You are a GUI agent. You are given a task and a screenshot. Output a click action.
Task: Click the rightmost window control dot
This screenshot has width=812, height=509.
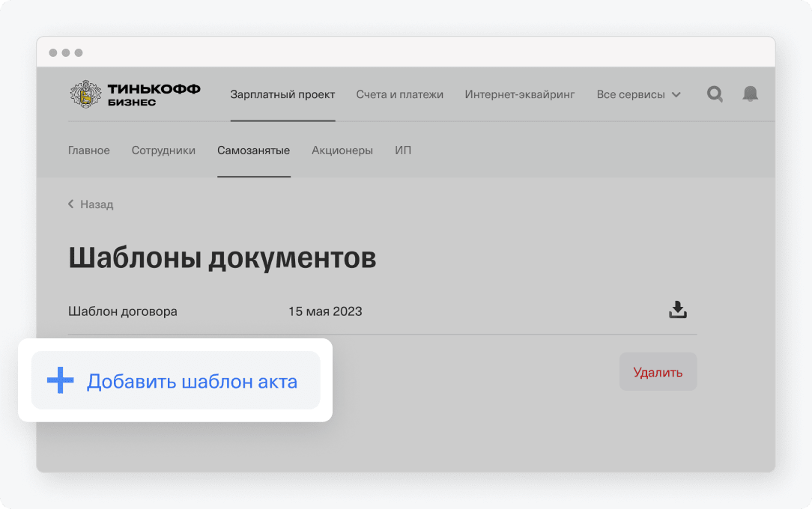[x=79, y=53]
